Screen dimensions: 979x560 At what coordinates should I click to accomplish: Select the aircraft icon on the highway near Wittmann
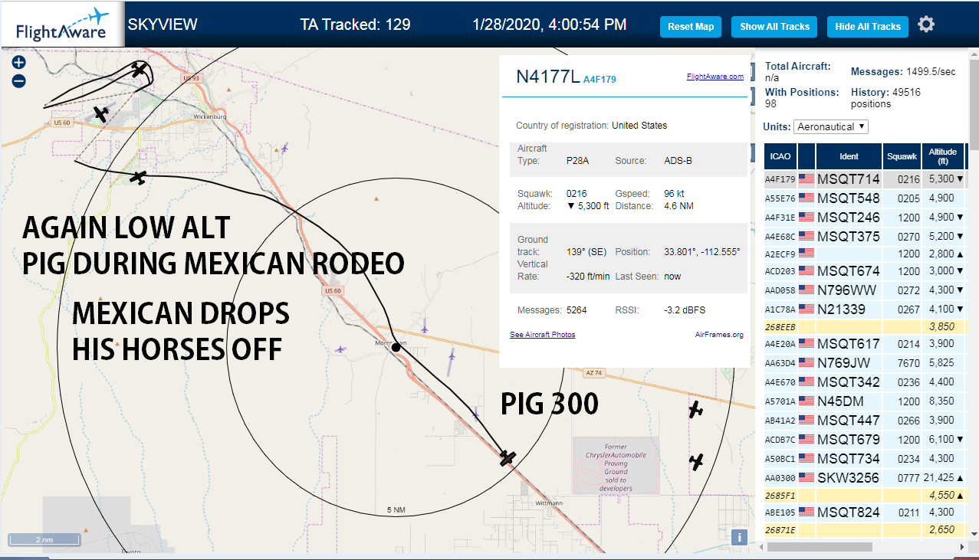click(x=508, y=457)
